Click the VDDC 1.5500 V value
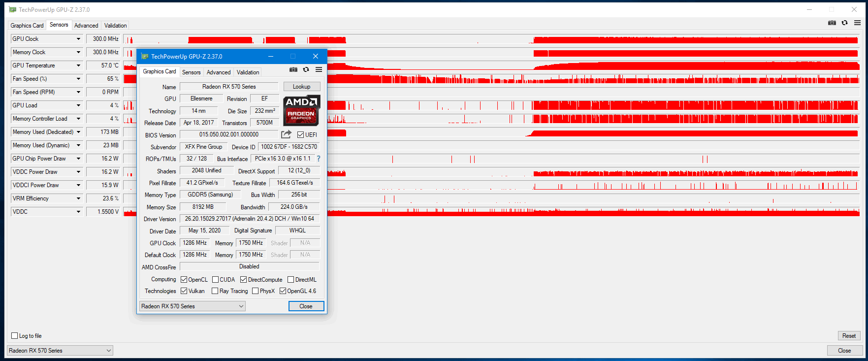This screenshot has width=868, height=361. pos(103,212)
